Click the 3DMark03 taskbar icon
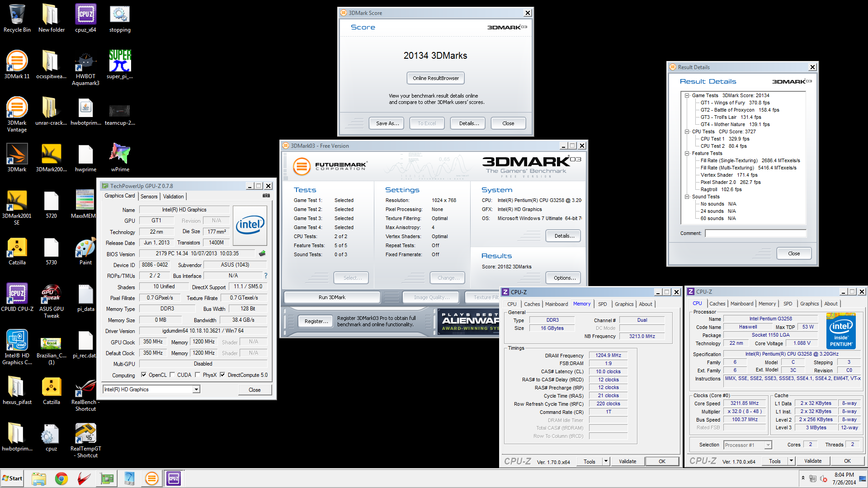 tap(152, 479)
